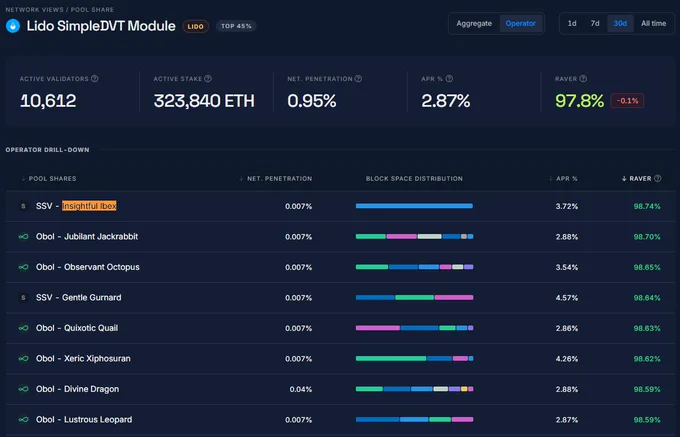Select the 1d time range
The image size is (680, 437).
pyautogui.click(x=572, y=23)
